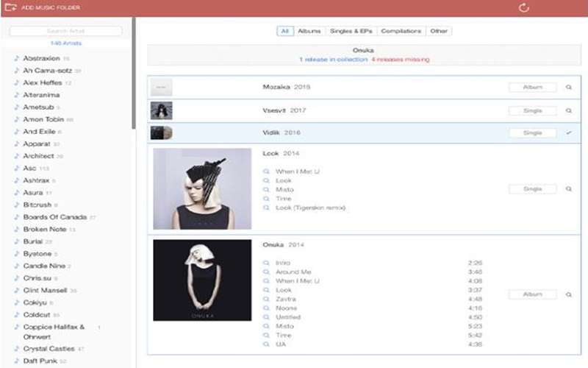Click music note icon next to Burial
The width and height of the screenshot is (588, 368).
pyautogui.click(x=16, y=241)
